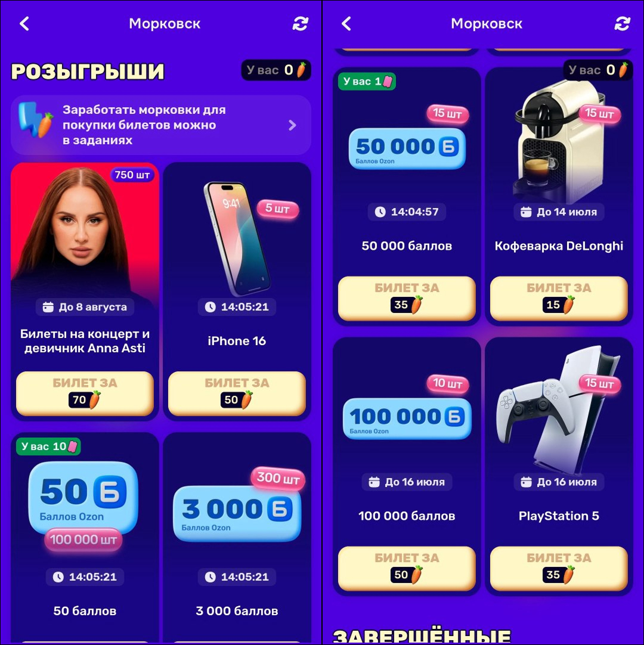Buy PlayStation 5 ticket for 35 carrots
The image size is (644, 645).
(x=559, y=568)
